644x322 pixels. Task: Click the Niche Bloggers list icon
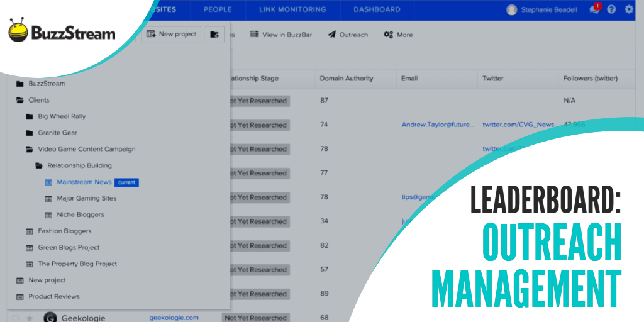coord(48,215)
